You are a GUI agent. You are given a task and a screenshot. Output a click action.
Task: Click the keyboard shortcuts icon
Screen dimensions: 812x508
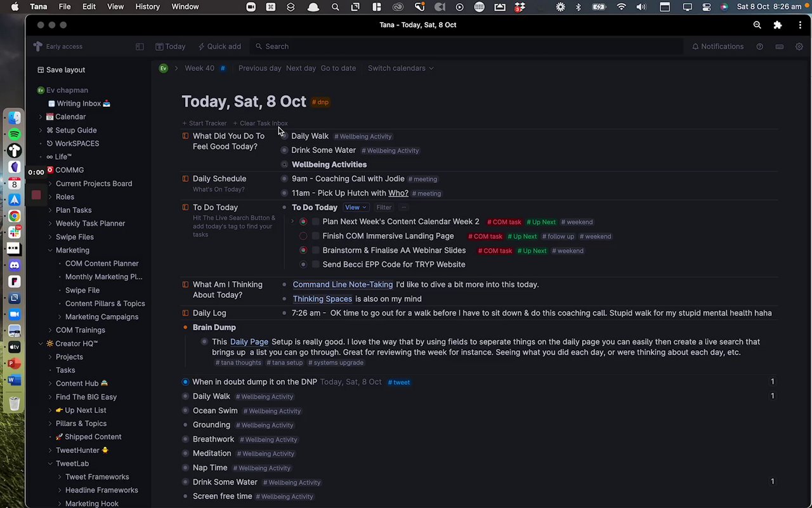tap(779, 46)
